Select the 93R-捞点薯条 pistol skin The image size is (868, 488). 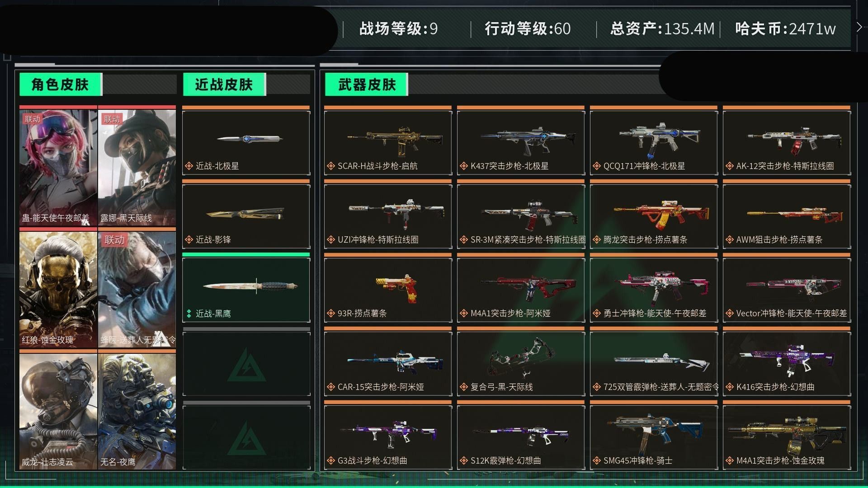click(x=388, y=290)
